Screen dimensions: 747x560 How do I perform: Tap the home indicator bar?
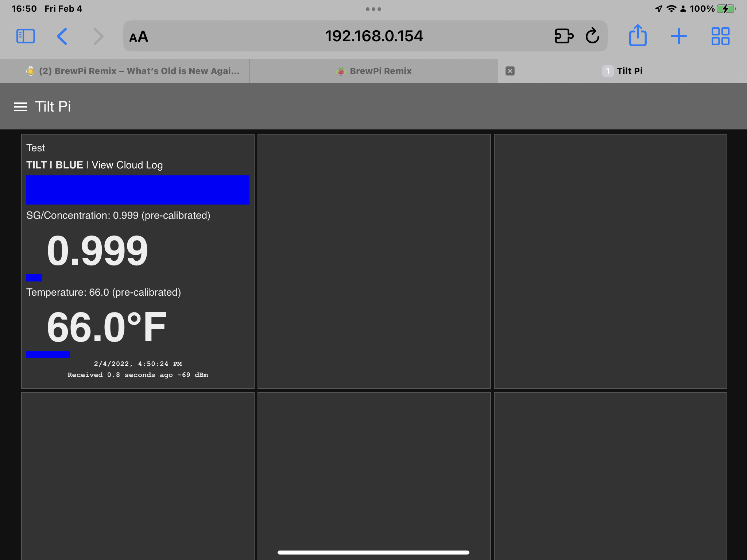[373, 552]
